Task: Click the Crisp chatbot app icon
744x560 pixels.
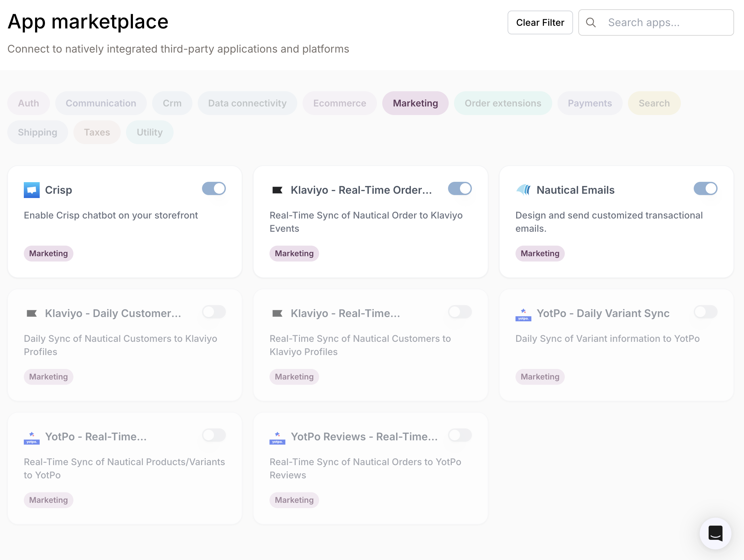Action: pos(32,190)
